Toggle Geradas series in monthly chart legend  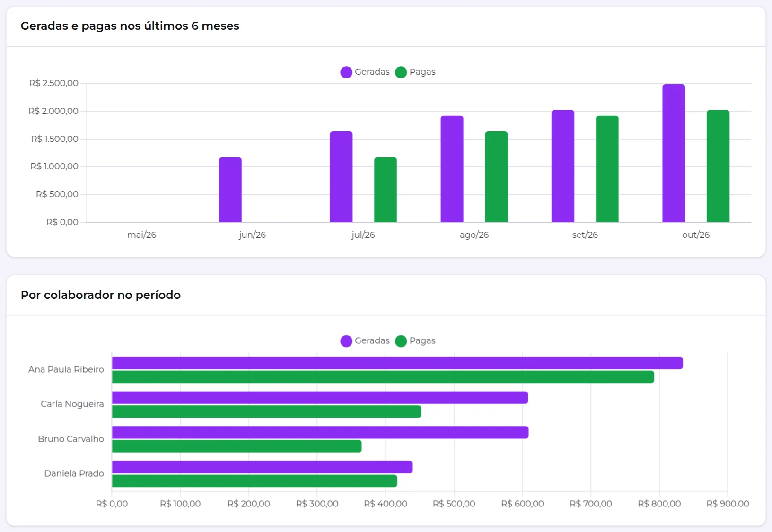365,72
